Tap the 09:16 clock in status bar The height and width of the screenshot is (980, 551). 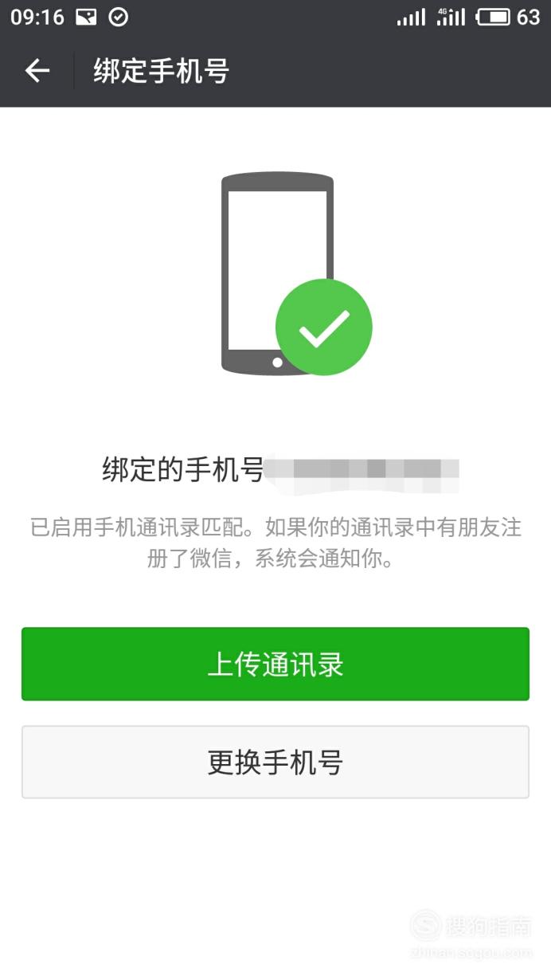(x=37, y=18)
